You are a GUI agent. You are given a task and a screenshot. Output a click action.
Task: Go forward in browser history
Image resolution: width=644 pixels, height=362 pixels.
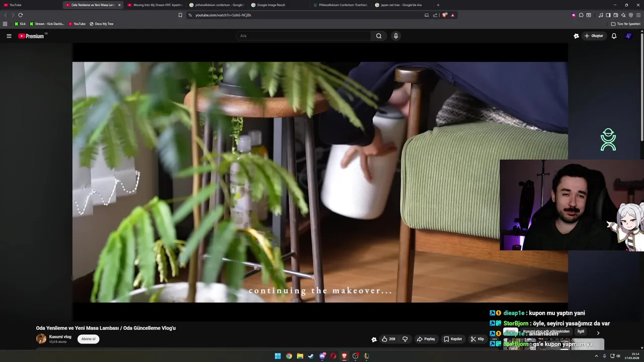pos(13,15)
